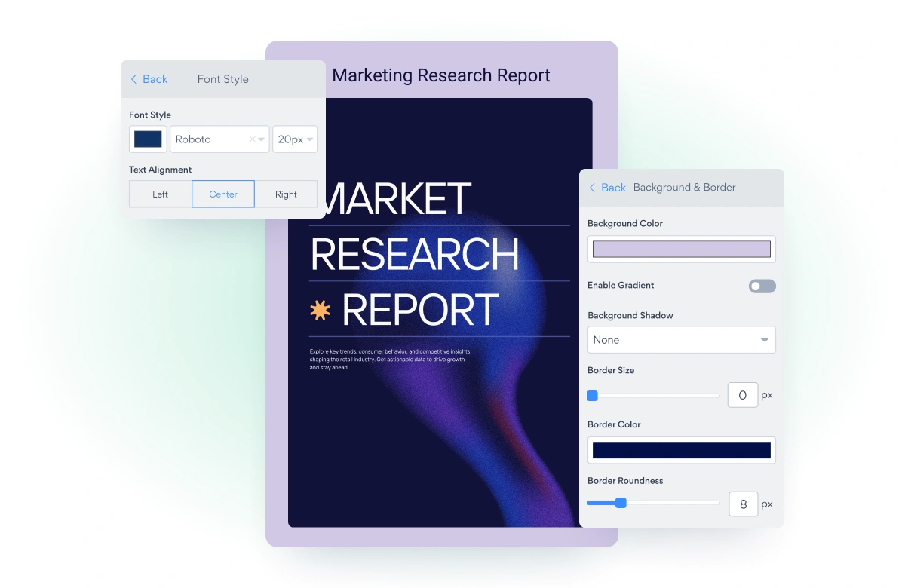Expand the Background Shadow dropdown

pos(681,340)
